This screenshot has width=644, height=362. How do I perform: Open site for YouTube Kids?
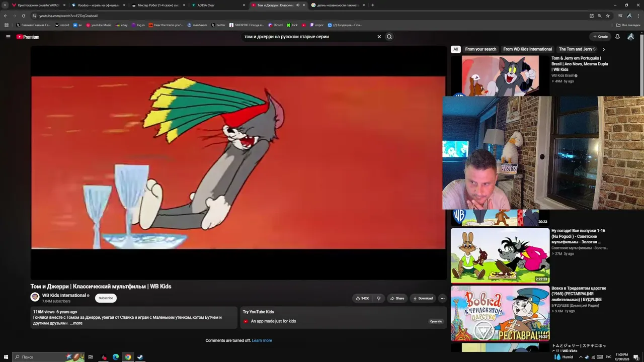pos(436,321)
